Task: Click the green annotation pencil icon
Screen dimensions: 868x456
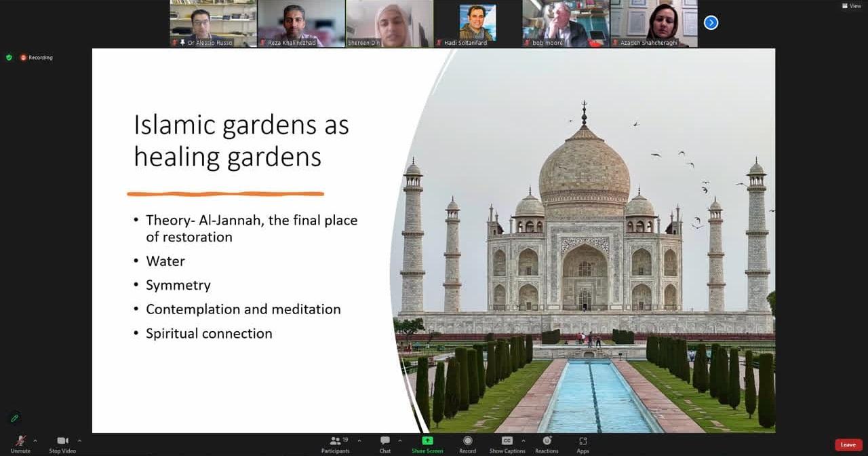Action: pyautogui.click(x=14, y=418)
